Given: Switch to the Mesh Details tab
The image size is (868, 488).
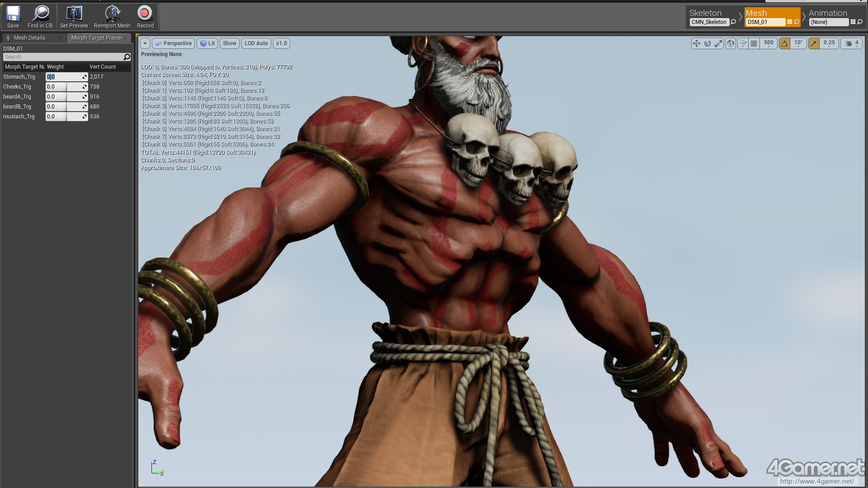Looking at the screenshot, I should [30, 38].
